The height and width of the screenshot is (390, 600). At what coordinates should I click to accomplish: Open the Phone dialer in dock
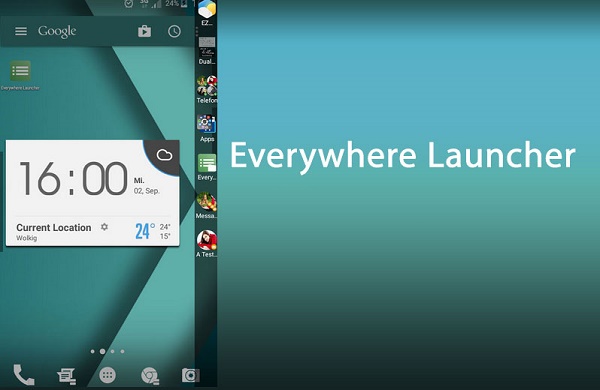(24, 375)
